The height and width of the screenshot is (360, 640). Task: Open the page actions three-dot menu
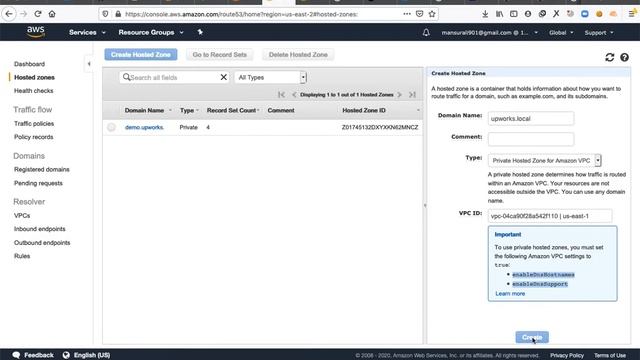[x=407, y=14]
